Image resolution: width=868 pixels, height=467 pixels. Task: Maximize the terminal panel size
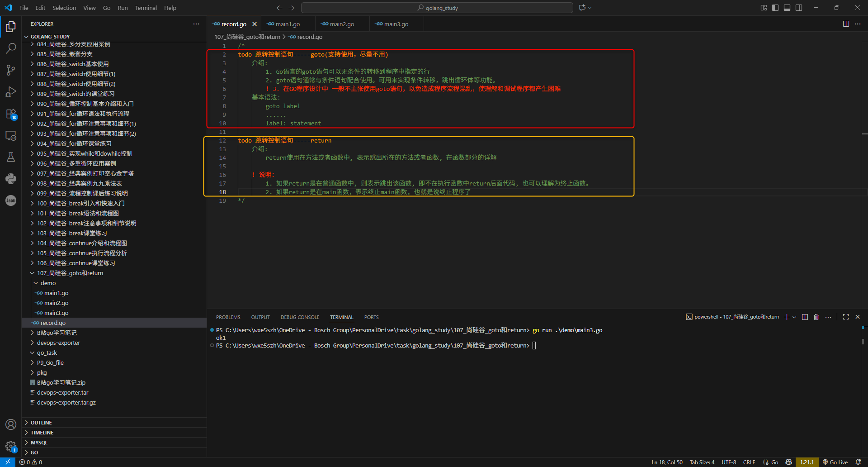click(846, 317)
